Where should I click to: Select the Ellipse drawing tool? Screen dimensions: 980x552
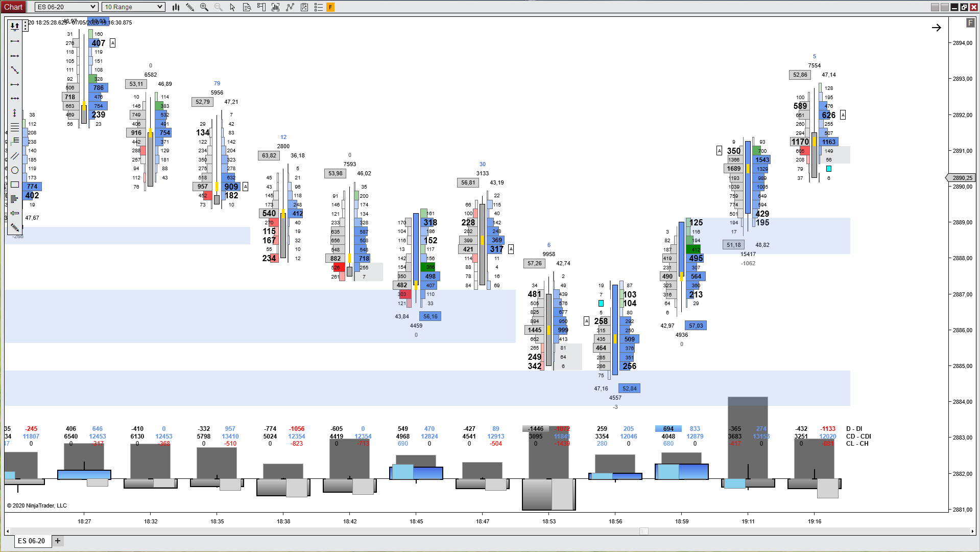pyautogui.click(x=15, y=170)
